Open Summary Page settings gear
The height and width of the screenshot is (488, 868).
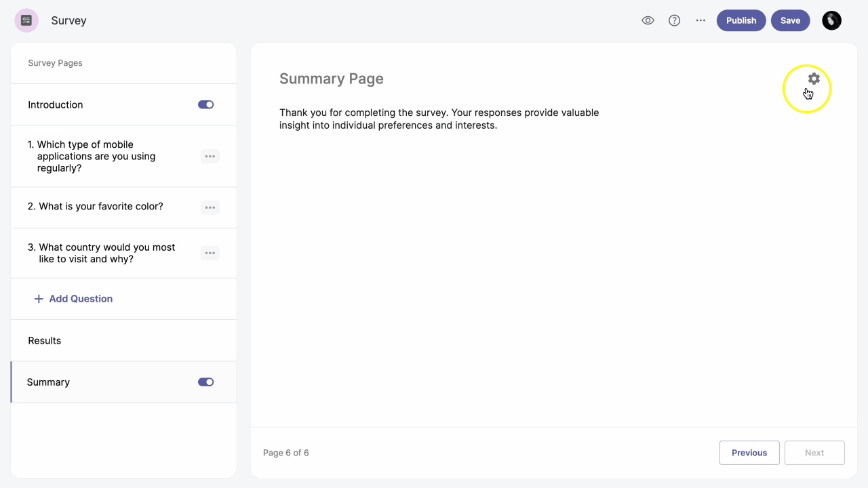[x=814, y=79]
